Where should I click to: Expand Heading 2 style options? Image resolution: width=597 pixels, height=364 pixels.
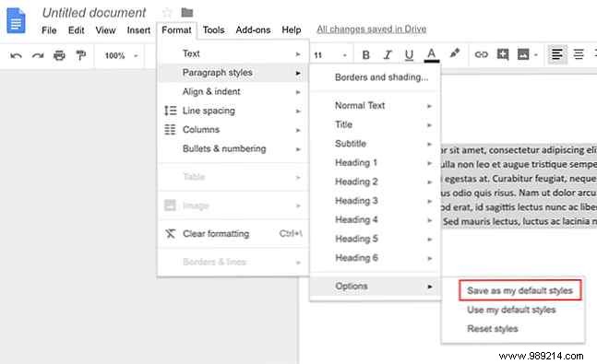click(x=376, y=182)
